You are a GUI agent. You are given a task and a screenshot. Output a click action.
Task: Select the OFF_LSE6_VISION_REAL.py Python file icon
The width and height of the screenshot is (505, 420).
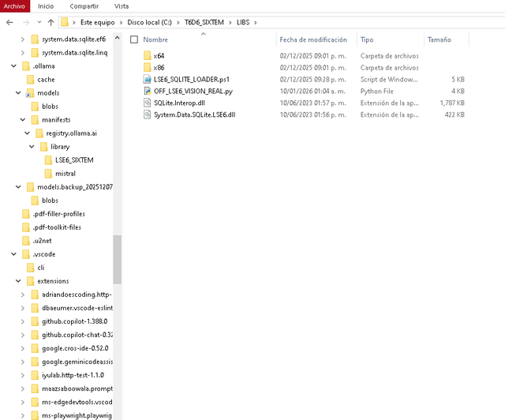[148, 92]
